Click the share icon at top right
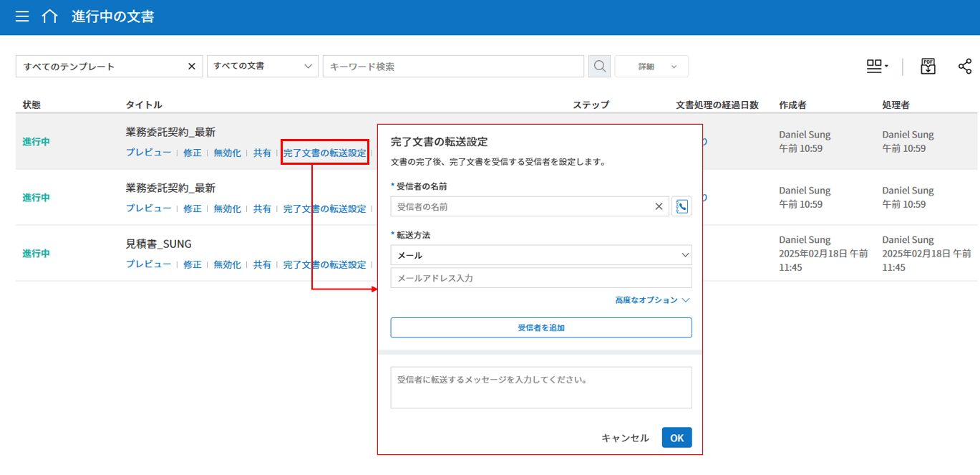 tap(964, 67)
